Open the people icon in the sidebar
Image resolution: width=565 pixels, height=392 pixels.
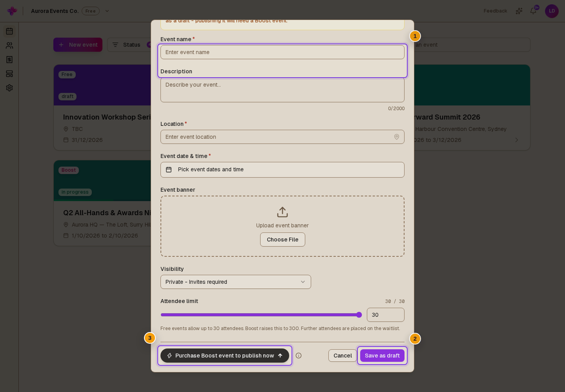(x=9, y=45)
